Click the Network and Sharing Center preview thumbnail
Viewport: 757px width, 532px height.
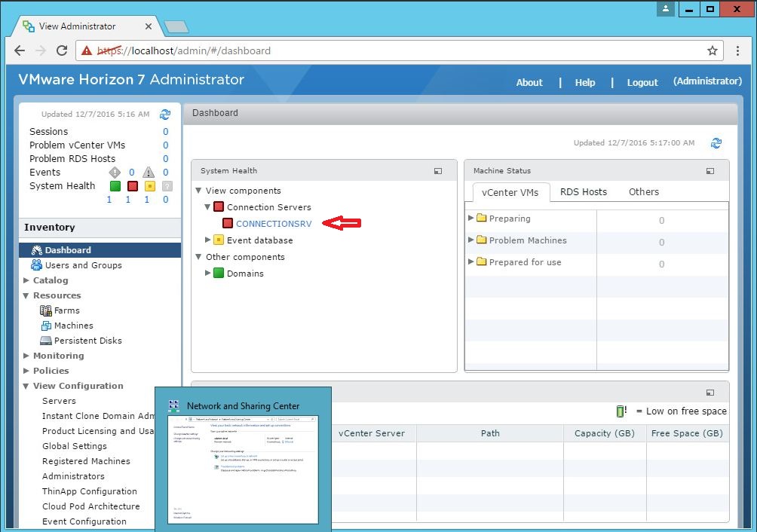243,469
